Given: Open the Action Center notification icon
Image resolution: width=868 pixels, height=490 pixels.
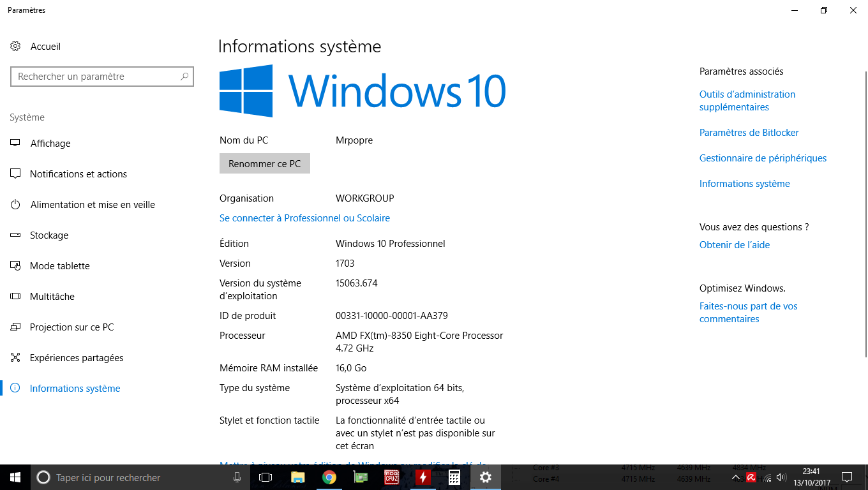Looking at the screenshot, I should [x=847, y=477].
